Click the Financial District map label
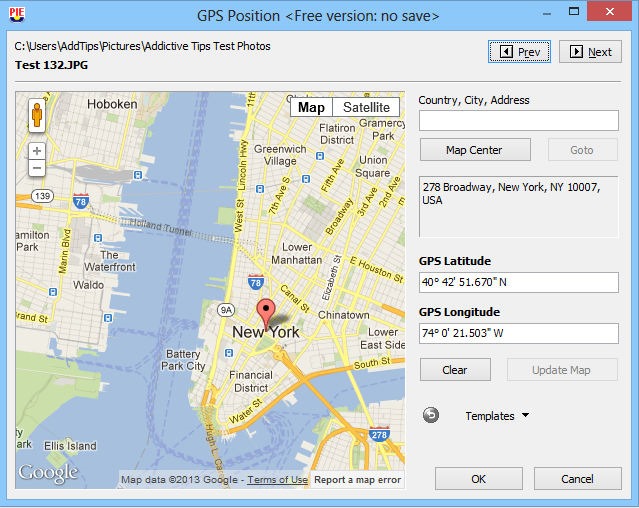 251,381
